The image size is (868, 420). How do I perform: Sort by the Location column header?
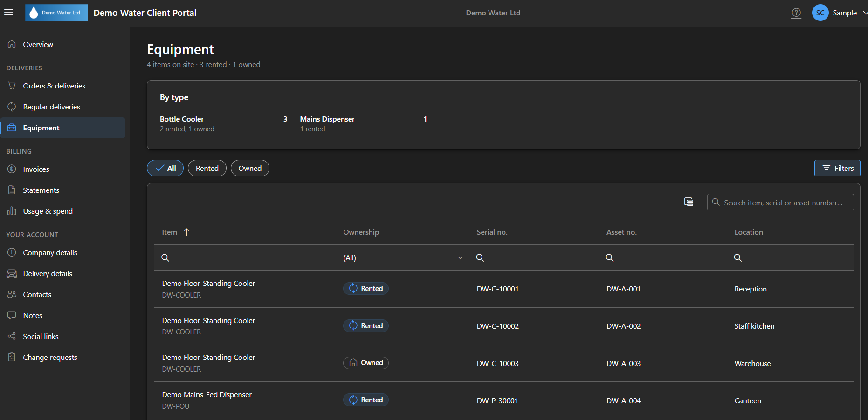pyautogui.click(x=749, y=232)
